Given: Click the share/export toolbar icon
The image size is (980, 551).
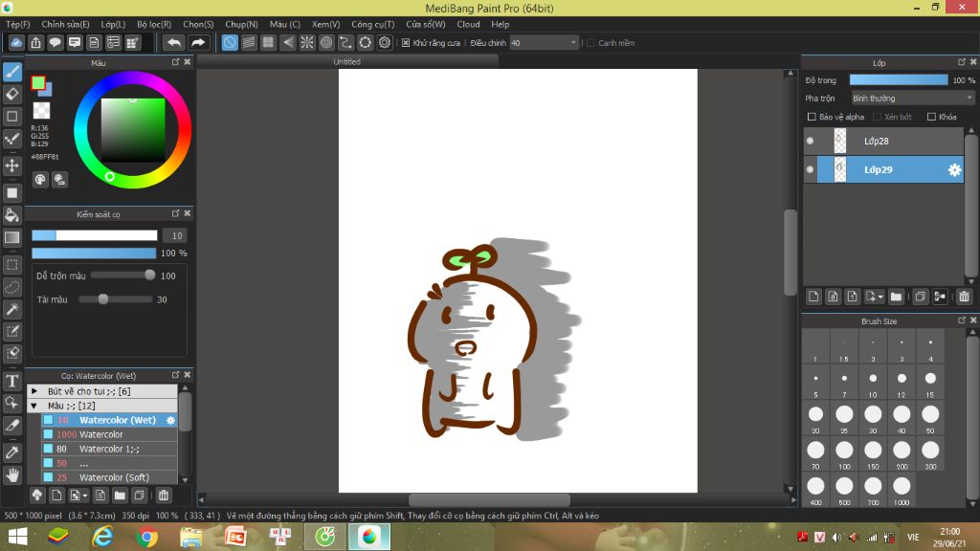Looking at the screenshot, I should [x=35, y=42].
